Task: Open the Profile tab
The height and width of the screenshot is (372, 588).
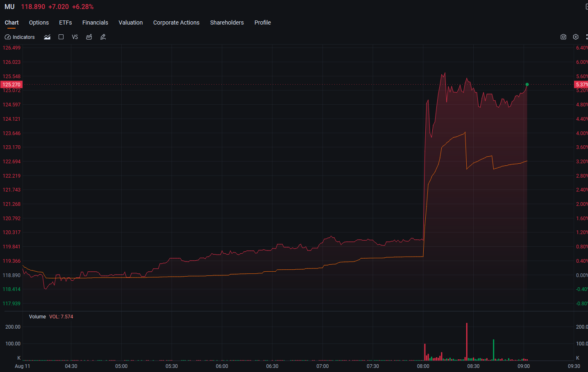Action: (x=263, y=23)
